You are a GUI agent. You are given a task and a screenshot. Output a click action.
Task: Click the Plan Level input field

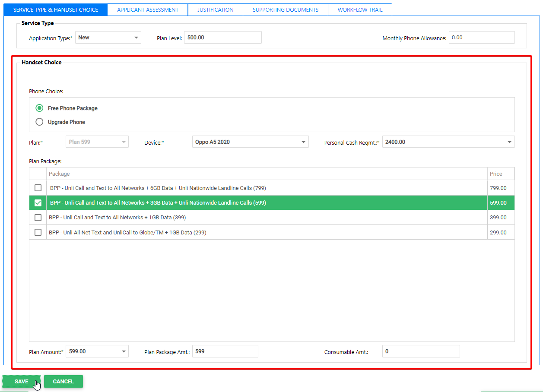pos(222,38)
